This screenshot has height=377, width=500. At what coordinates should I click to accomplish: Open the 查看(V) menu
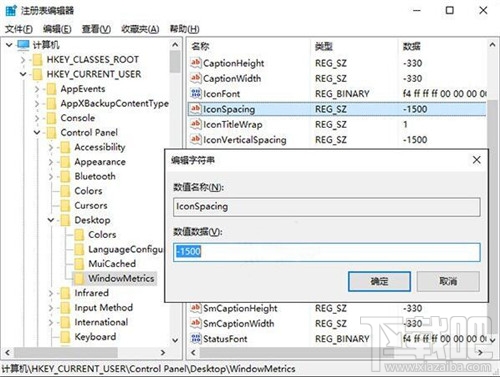click(x=96, y=29)
